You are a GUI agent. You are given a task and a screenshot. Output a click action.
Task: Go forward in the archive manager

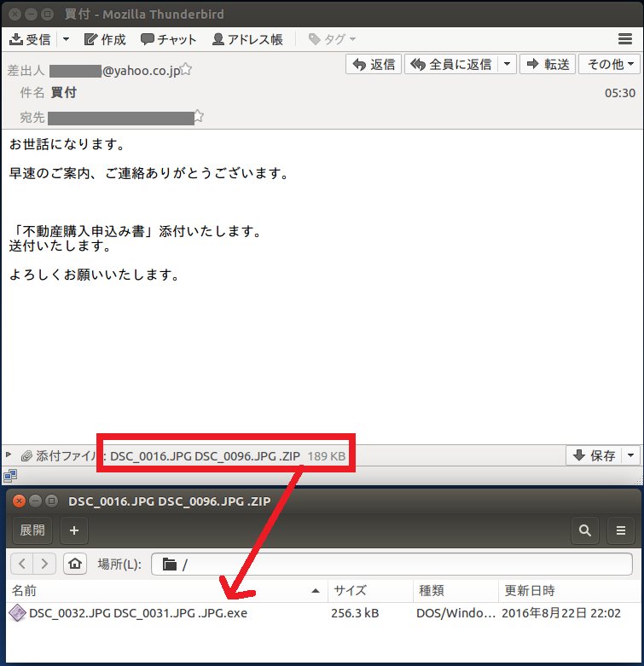pos(44,564)
